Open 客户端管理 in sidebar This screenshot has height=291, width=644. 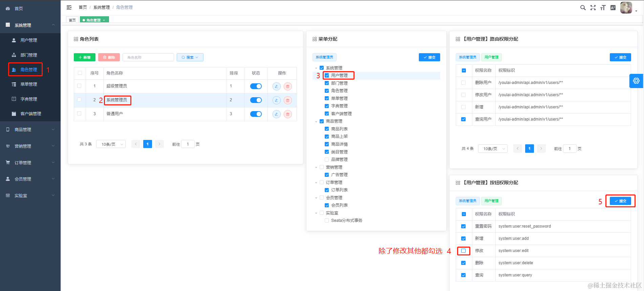(x=30, y=113)
